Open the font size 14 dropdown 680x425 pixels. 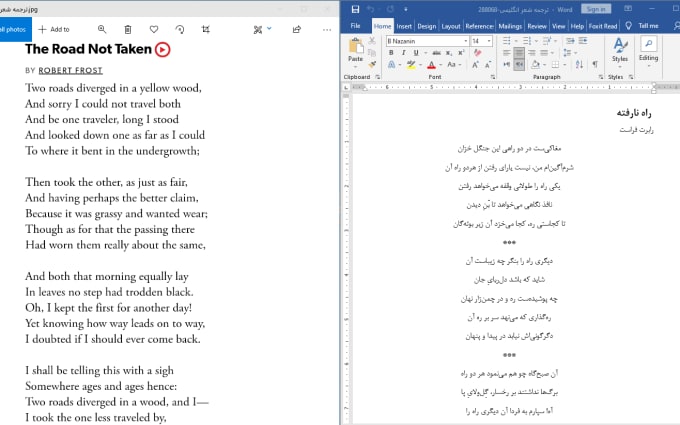pyautogui.click(x=489, y=41)
